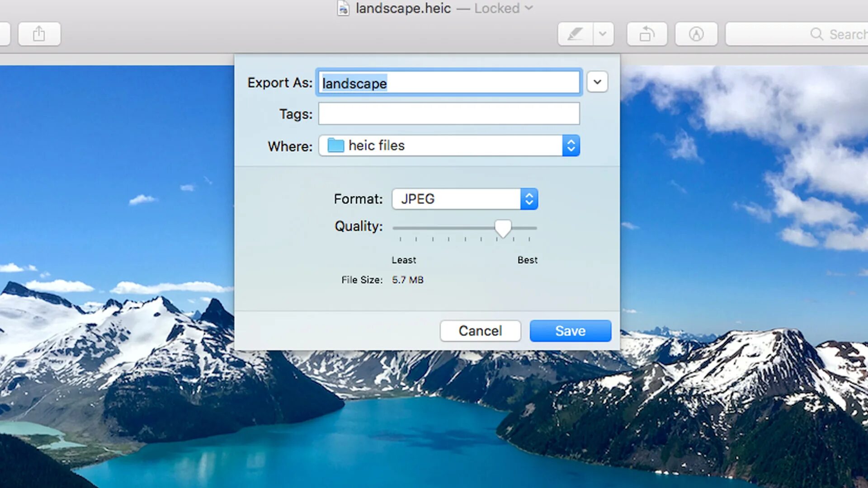
Task: Click the Cancel button
Action: point(480,331)
